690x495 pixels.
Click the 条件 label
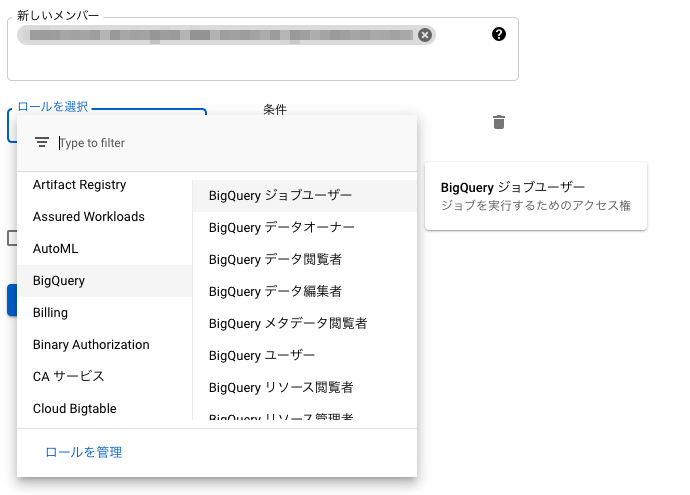pos(275,109)
